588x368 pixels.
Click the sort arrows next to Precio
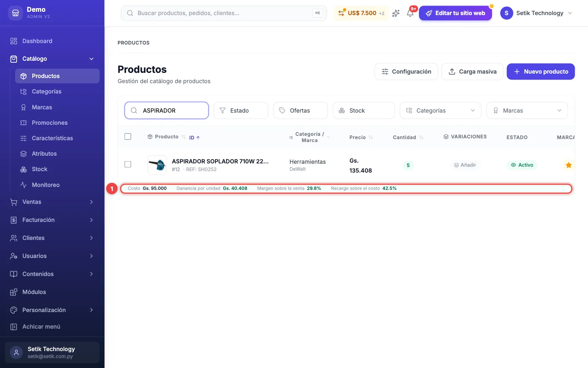[x=371, y=137]
